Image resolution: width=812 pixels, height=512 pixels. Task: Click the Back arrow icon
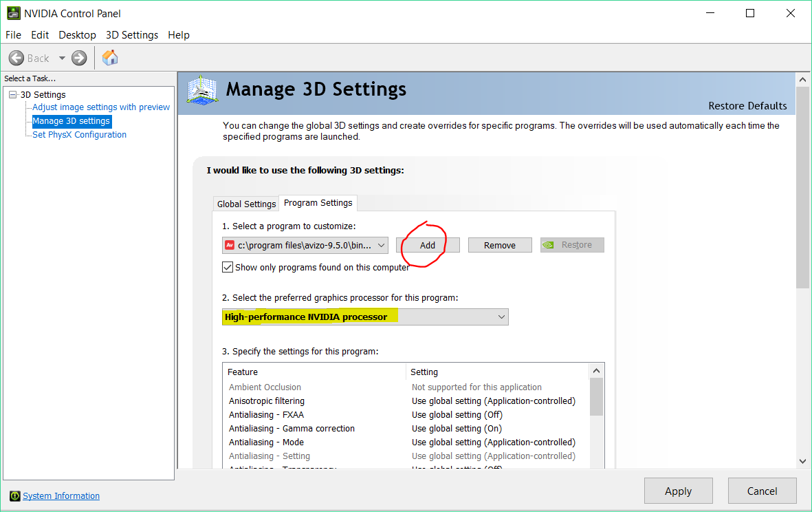coord(17,58)
